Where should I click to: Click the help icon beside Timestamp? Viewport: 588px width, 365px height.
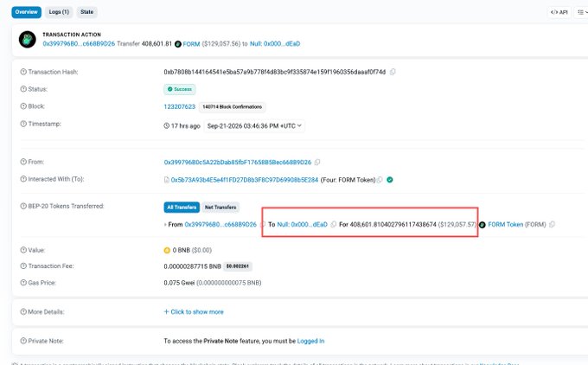pos(23,124)
